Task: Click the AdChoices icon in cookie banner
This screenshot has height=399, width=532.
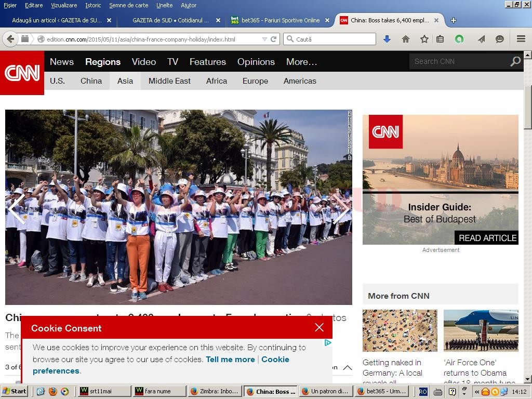Action: [x=328, y=343]
